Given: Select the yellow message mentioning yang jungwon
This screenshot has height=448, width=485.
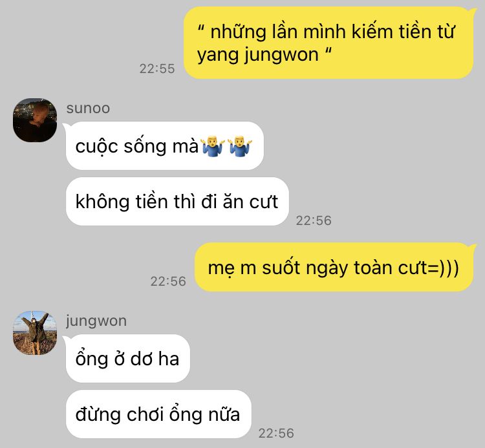Looking at the screenshot, I should [329, 43].
